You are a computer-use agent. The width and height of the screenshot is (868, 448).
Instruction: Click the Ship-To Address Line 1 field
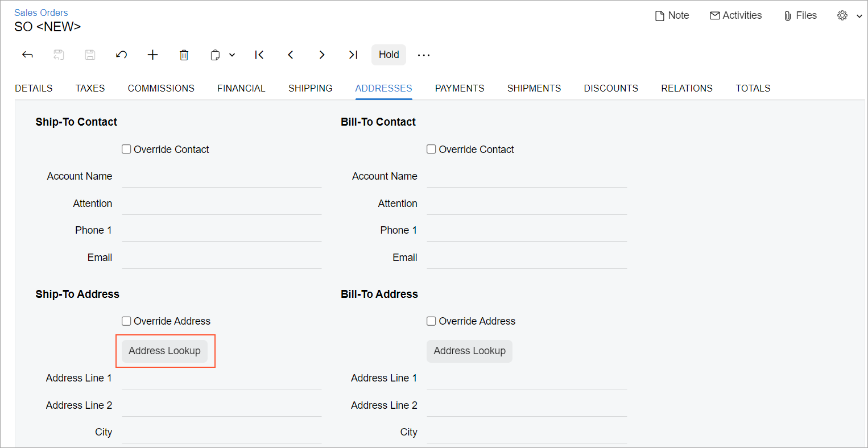point(221,379)
